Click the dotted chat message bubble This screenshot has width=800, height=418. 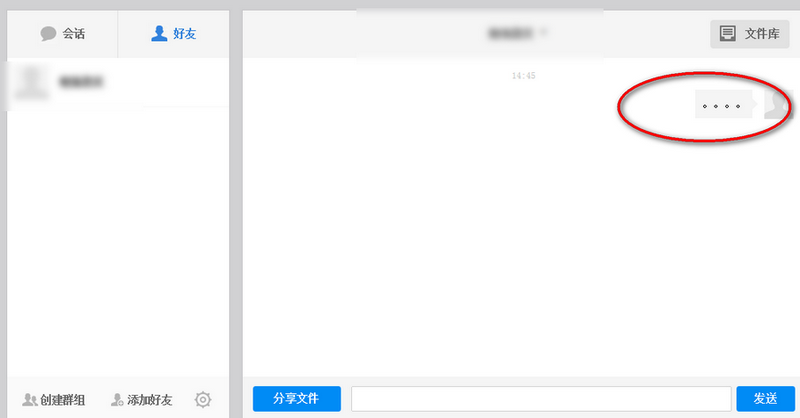pyautogui.click(x=723, y=104)
